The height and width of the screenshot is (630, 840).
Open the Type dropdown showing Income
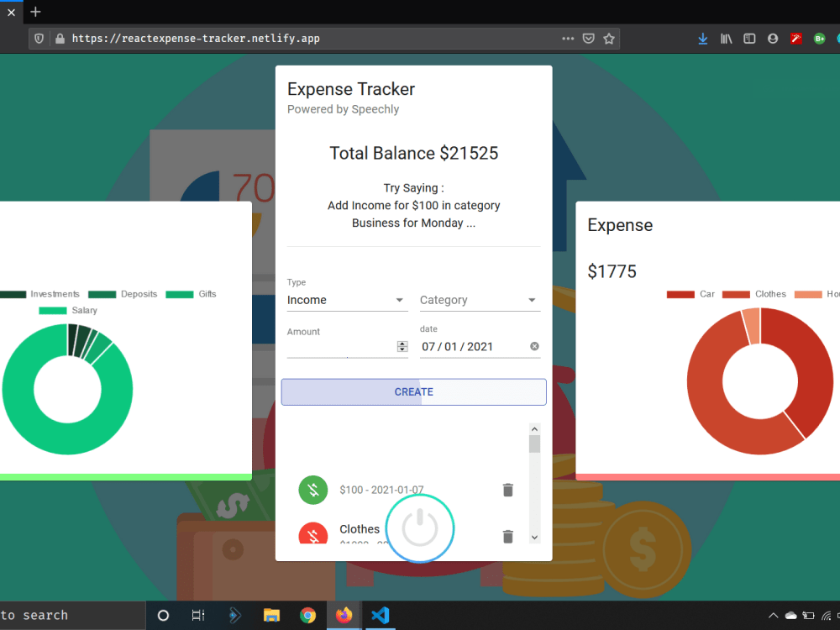point(347,300)
